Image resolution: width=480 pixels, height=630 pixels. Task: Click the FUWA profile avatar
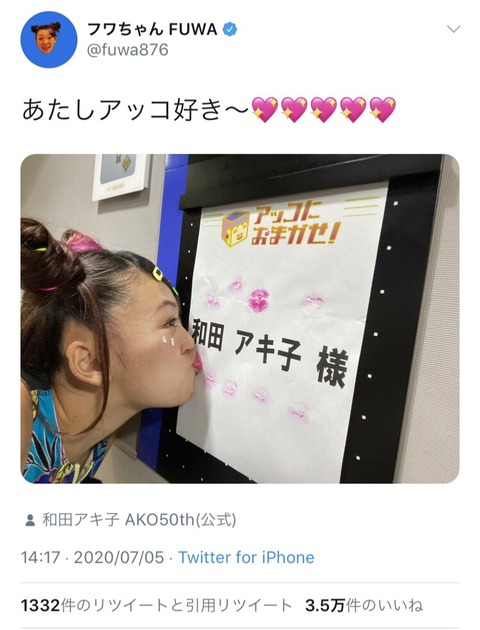pos(49,39)
